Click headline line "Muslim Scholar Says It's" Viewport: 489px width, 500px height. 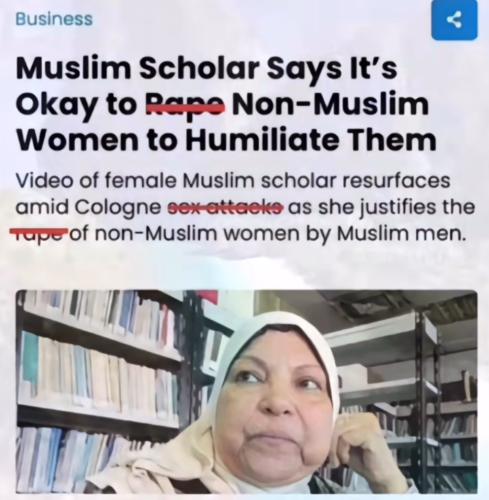[x=207, y=68]
